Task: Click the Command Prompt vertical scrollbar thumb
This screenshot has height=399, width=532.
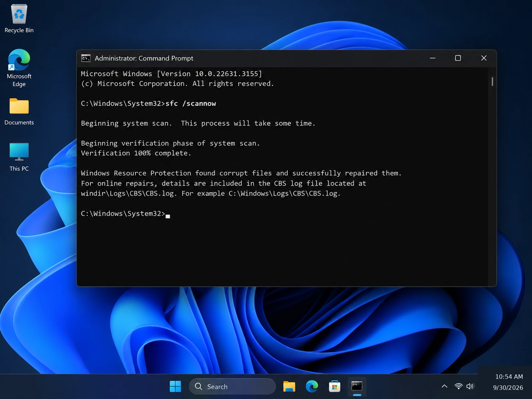Action: [x=492, y=82]
